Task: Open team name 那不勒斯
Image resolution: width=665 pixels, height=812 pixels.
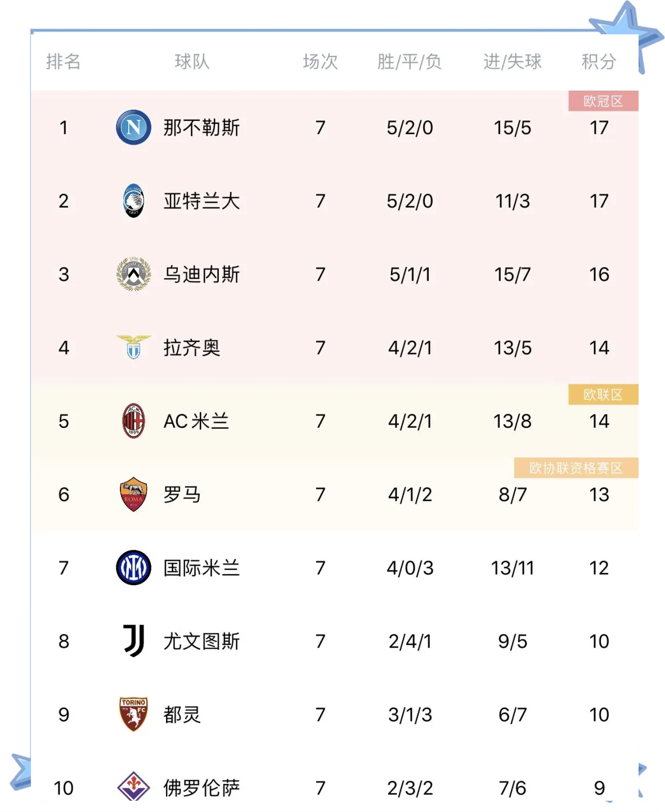Action: [x=201, y=128]
